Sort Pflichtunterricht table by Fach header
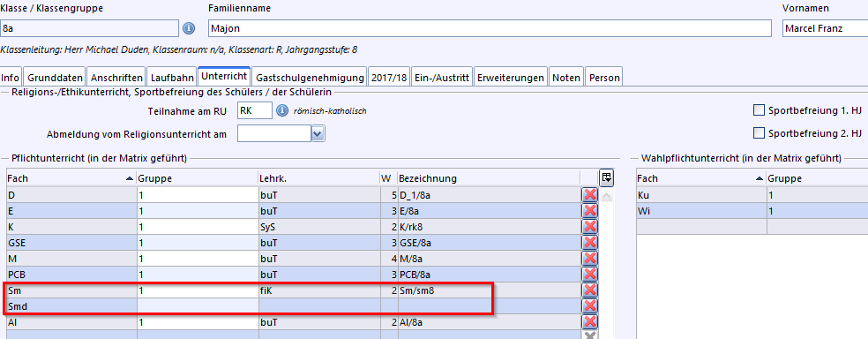The width and height of the screenshot is (868, 339). point(71,178)
